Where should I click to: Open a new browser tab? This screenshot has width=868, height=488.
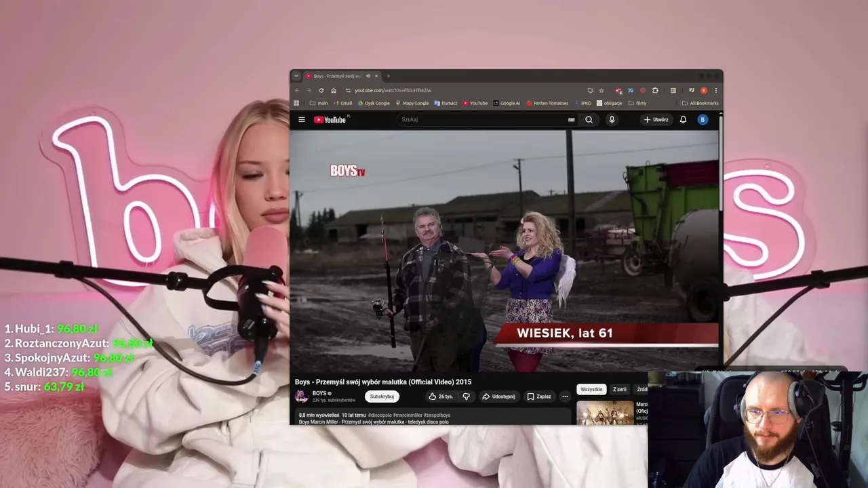click(x=389, y=76)
